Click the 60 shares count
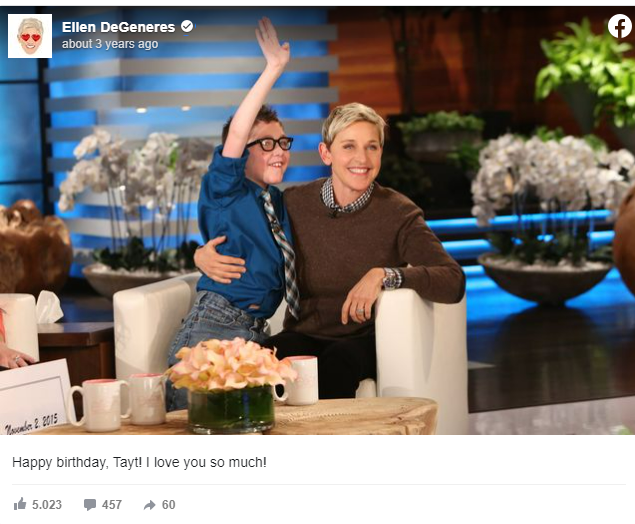Image resolution: width=635 pixels, height=524 pixels. [168, 505]
